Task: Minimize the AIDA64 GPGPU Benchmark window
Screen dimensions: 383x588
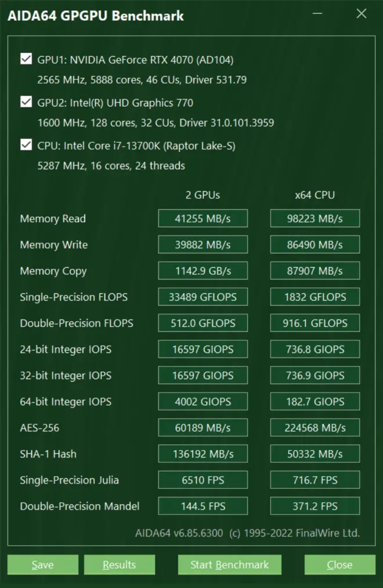Action: (317, 14)
